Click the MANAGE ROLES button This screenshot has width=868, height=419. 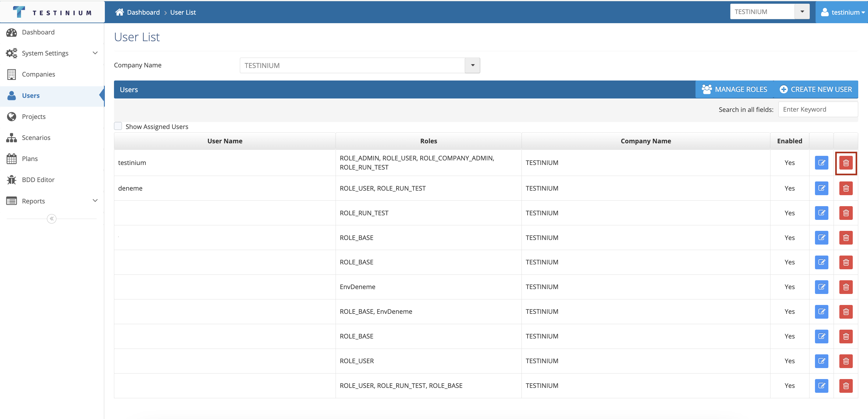[734, 89]
